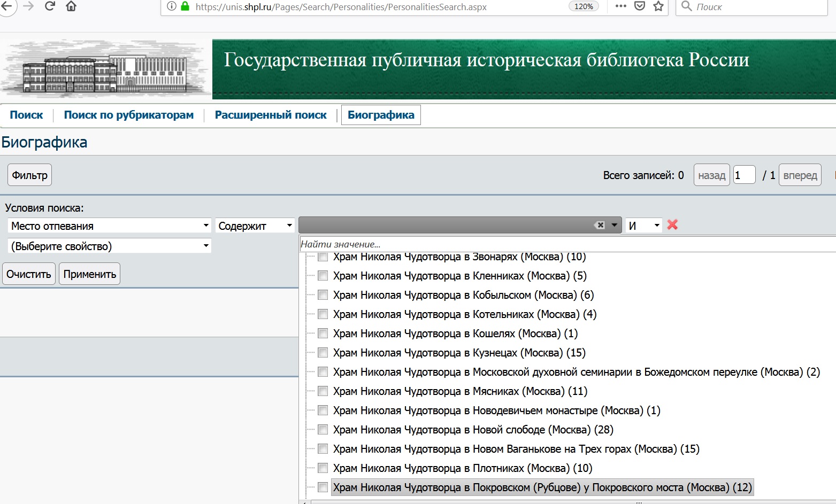The image size is (836, 504).
Task: Open the Место отпевания property dropdown
Action: pyautogui.click(x=110, y=226)
